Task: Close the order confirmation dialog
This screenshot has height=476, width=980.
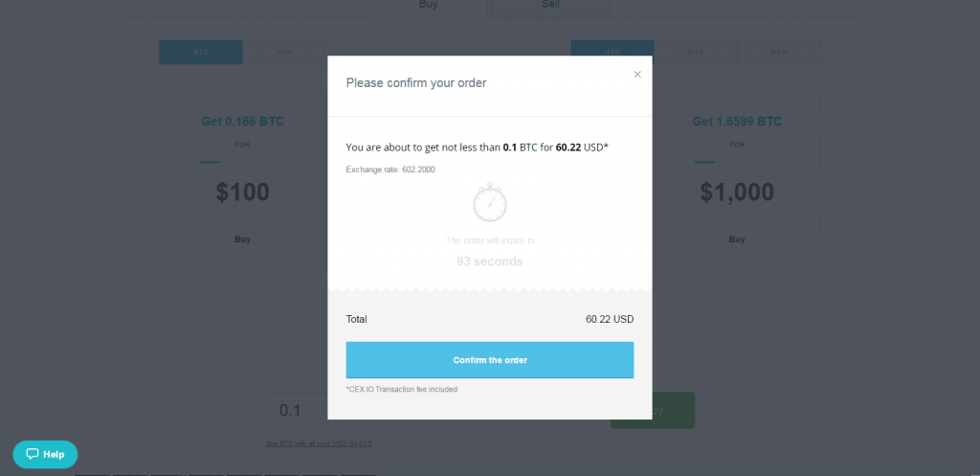Action: 636,75
